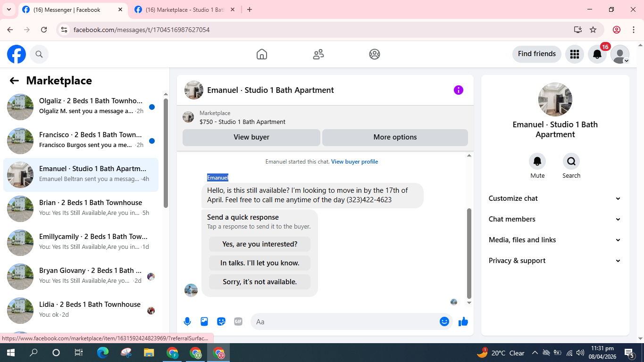Click the back arrow beside Marketplace
The width and height of the screenshot is (644, 362).
(x=14, y=81)
